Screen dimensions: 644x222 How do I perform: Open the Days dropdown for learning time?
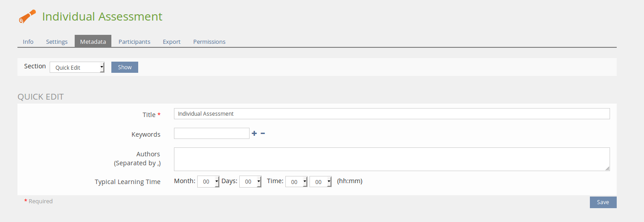(x=250, y=181)
